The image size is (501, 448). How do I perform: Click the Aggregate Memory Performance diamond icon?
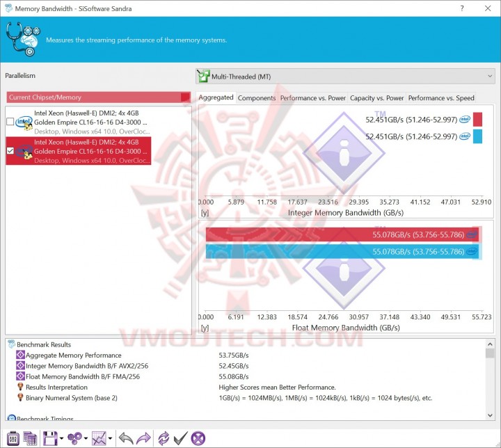click(20, 355)
